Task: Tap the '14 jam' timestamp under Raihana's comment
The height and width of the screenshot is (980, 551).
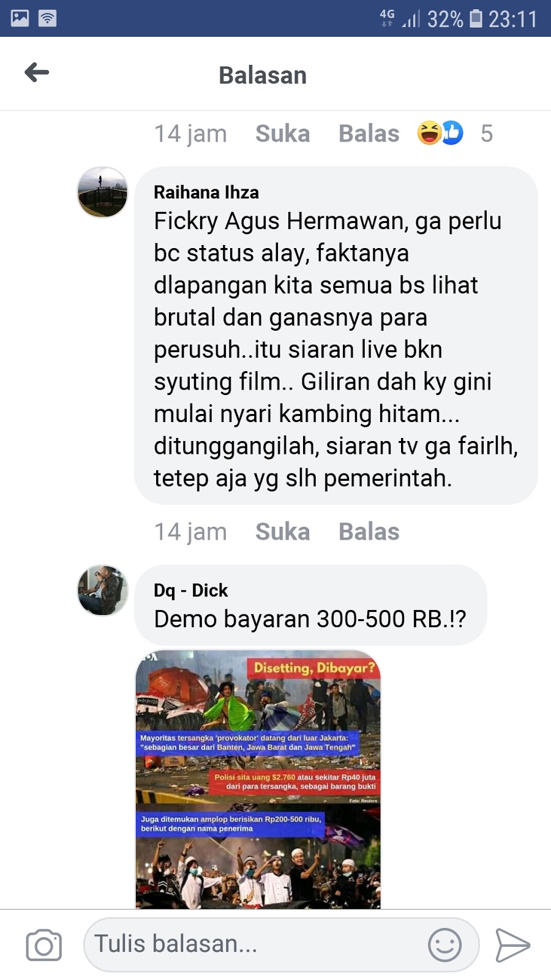Action: coord(190,532)
